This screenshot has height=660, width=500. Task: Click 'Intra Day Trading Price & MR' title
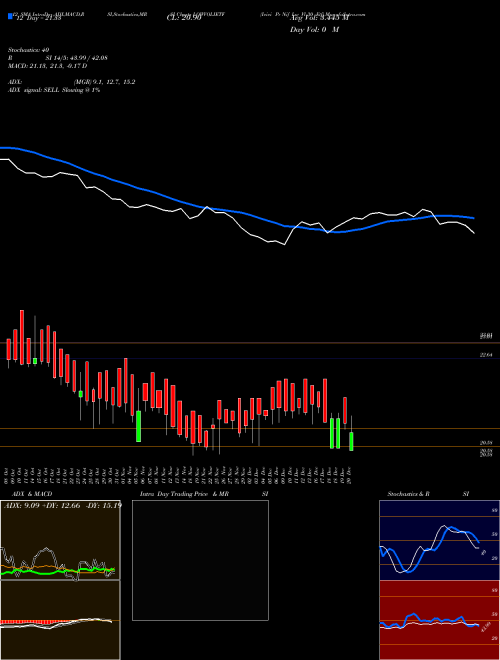point(184,494)
